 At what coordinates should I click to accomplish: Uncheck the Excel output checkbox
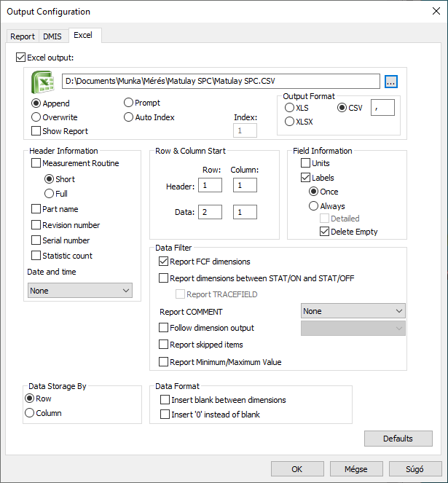tap(20, 57)
